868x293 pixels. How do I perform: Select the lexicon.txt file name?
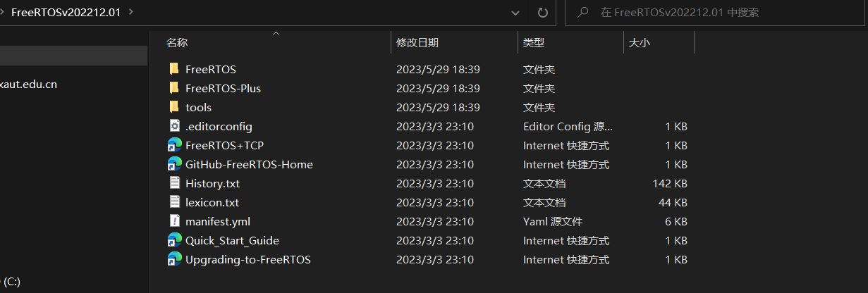[212, 202]
